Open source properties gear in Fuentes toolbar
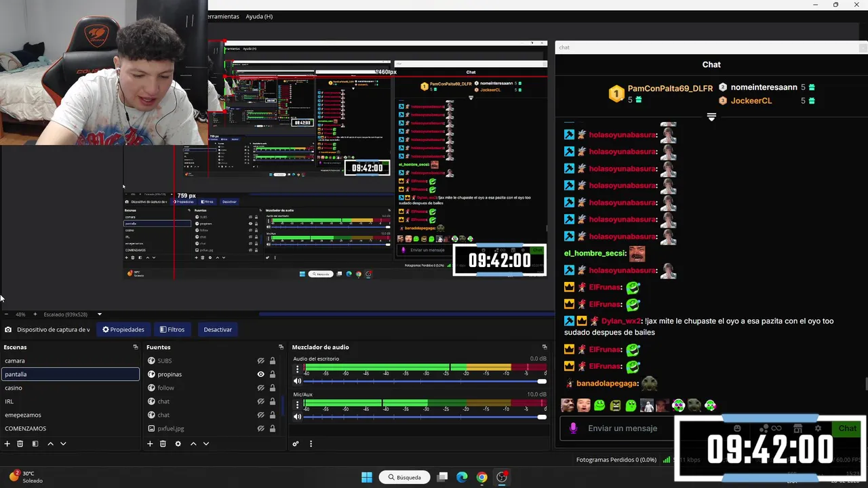 [x=178, y=444]
